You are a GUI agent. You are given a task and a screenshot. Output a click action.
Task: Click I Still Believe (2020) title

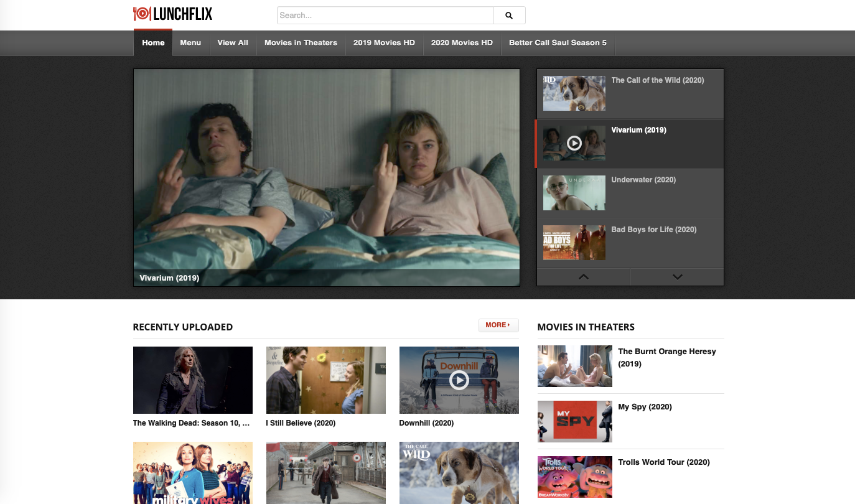coord(301,423)
